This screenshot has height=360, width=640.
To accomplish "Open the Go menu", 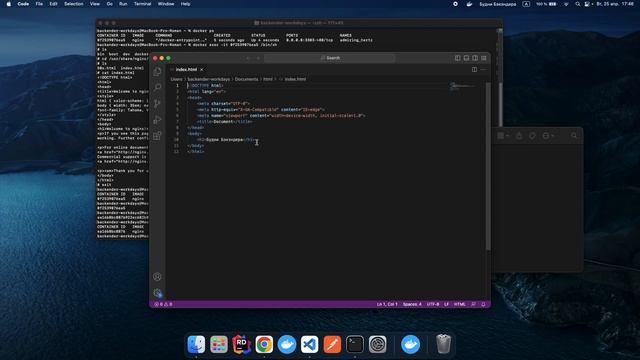I will tap(109, 4).
